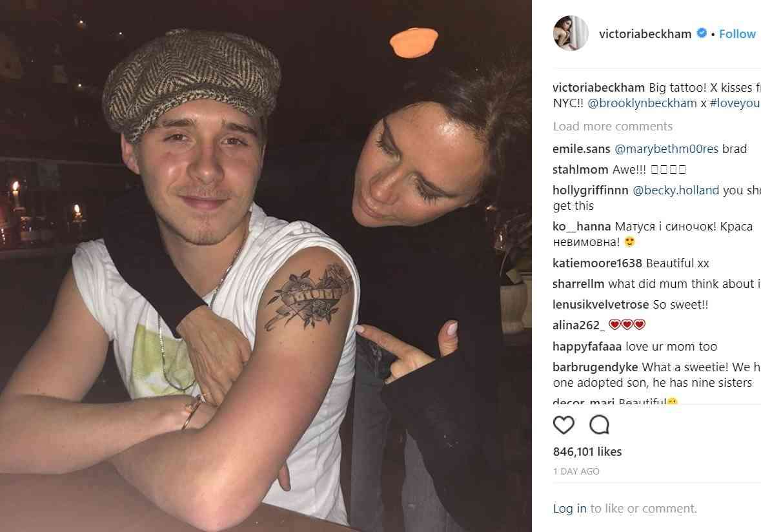Open hollygriffinnn commenter profile
761x532 pixels.
pos(591,190)
